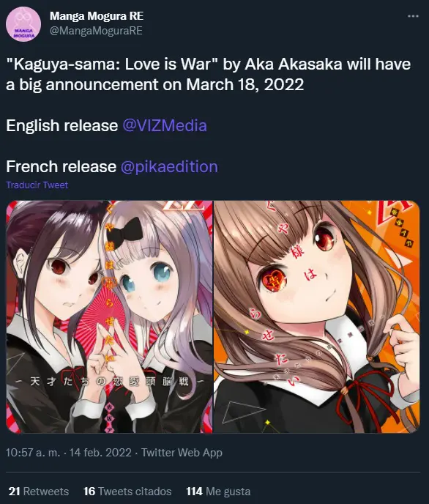This screenshot has width=429, height=504.
Task: View the 16 Tweets citados list
Action: tap(127, 492)
